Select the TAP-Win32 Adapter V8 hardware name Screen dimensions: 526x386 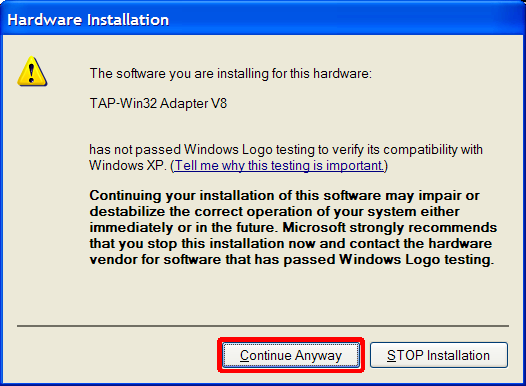pyautogui.click(x=158, y=103)
